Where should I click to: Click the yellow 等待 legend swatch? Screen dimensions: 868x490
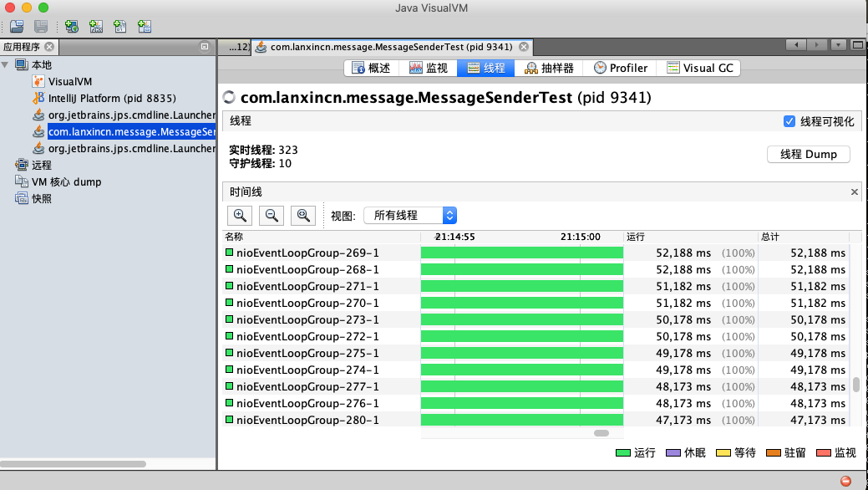(723, 453)
